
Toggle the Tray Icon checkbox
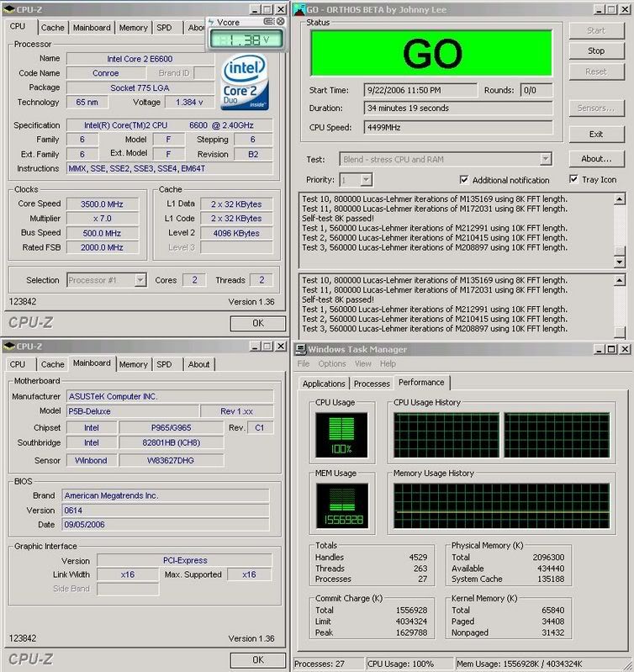tap(573, 179)
